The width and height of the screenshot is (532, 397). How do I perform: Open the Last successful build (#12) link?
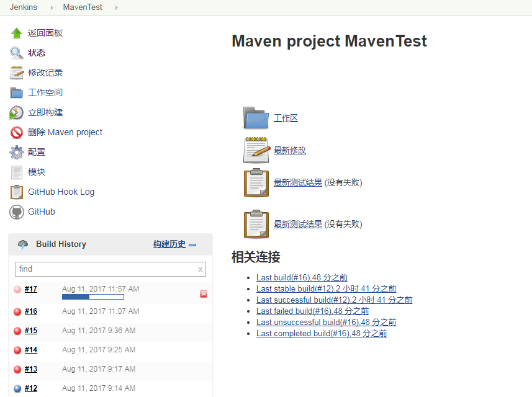point(335,300)
